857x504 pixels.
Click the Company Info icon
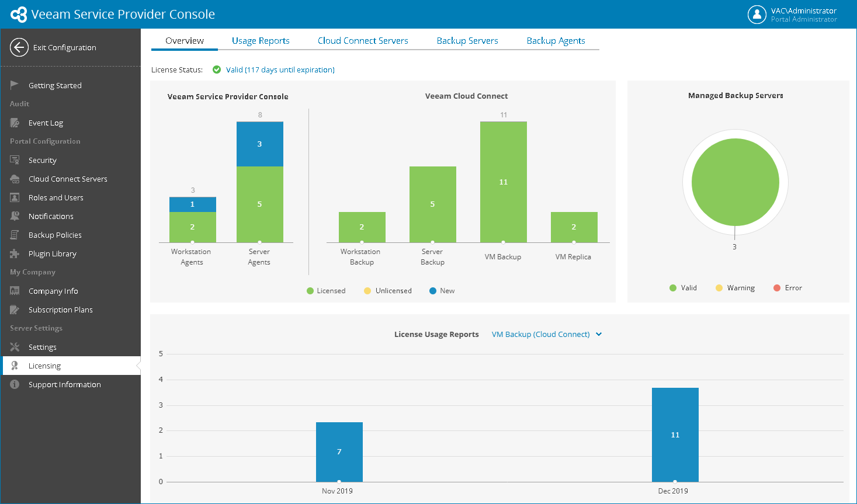(15, 291)
